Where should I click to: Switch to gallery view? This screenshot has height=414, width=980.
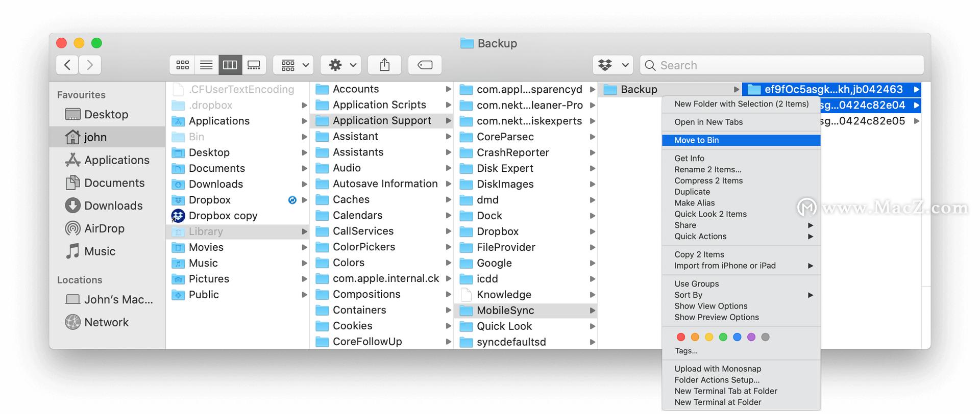pyautogui.click(x=254, y=65)
